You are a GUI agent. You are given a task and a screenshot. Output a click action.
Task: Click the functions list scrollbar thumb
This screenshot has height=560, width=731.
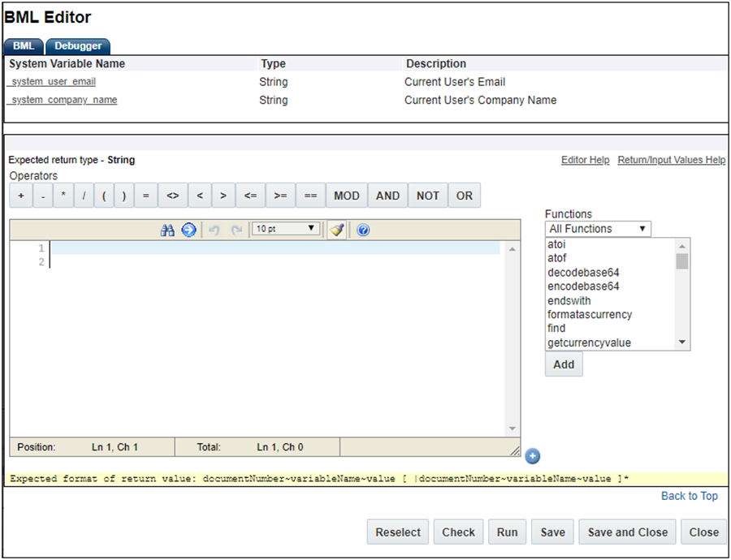coord(682,261)
